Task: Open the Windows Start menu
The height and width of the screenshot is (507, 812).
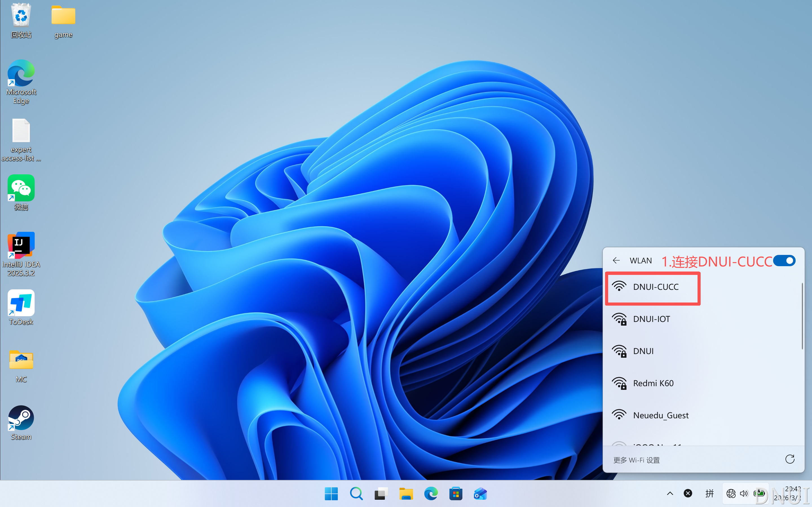Action: coord(331,493)
